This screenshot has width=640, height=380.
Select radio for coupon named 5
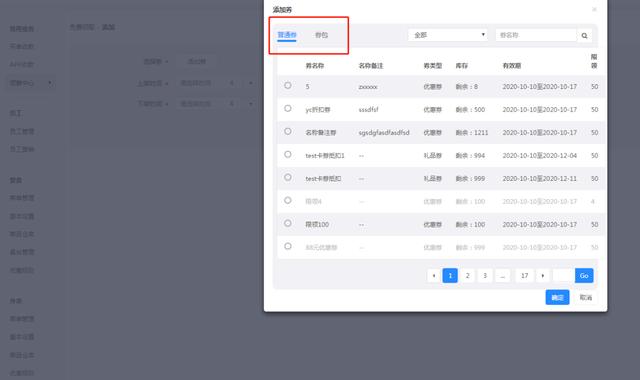click(x=288, y=85)
